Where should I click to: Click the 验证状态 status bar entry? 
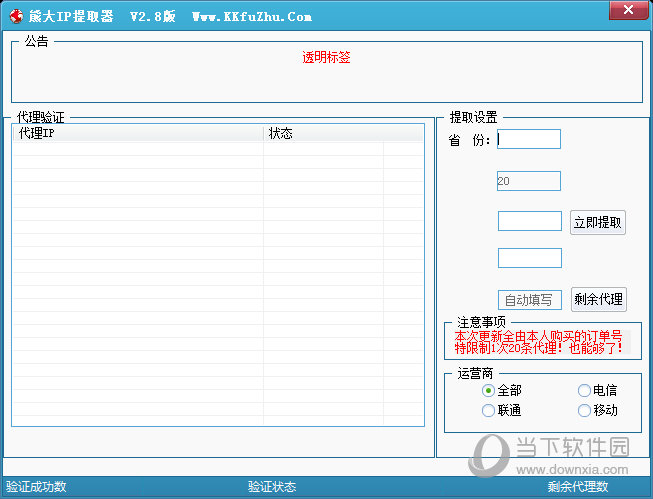pos(272,487)
